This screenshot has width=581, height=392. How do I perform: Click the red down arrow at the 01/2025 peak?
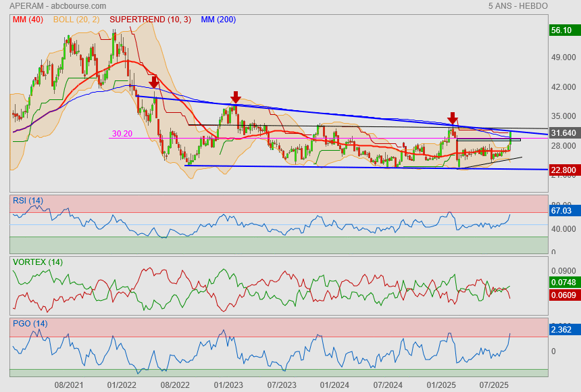[x=453, y=118]
